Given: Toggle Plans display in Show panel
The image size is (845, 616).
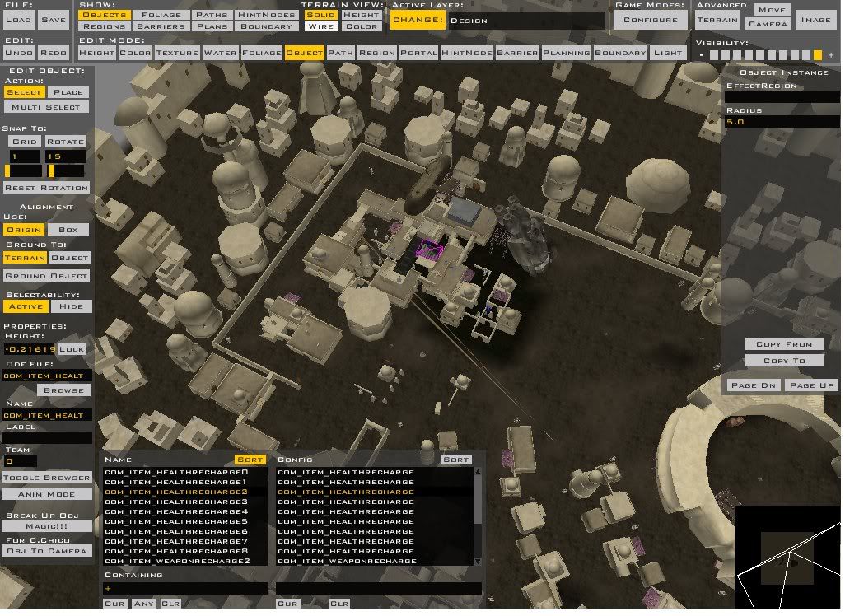Looking at the screenshot, I should [212, 26].
